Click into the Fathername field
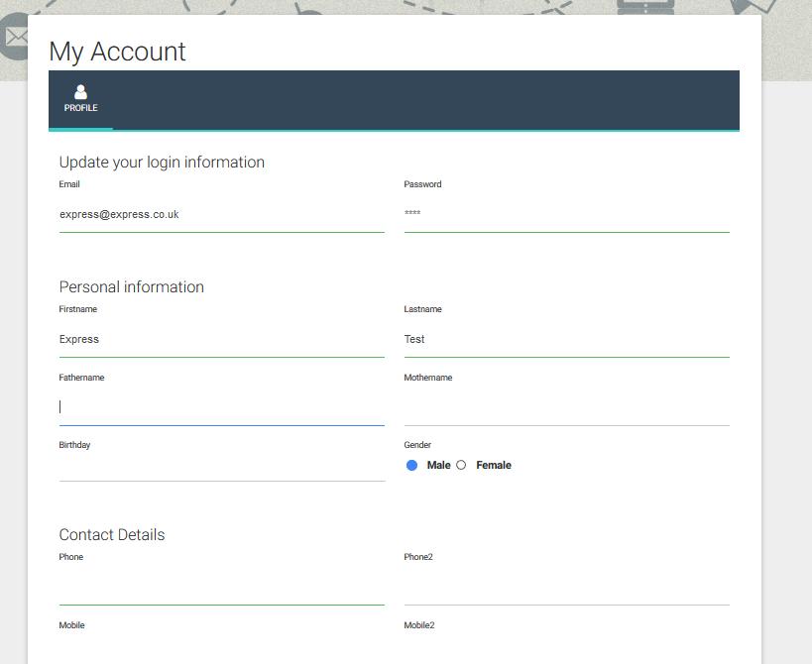The image size is (812, 664). [222, 407]
